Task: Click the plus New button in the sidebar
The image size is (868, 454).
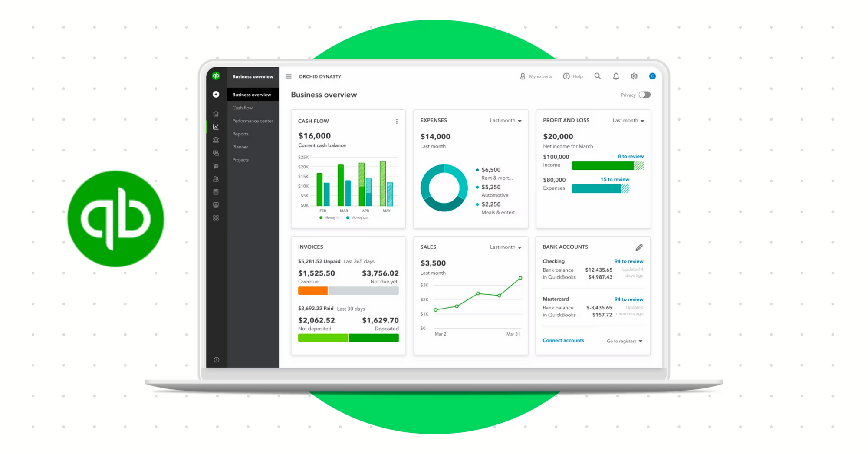Action: pos(216,95)
